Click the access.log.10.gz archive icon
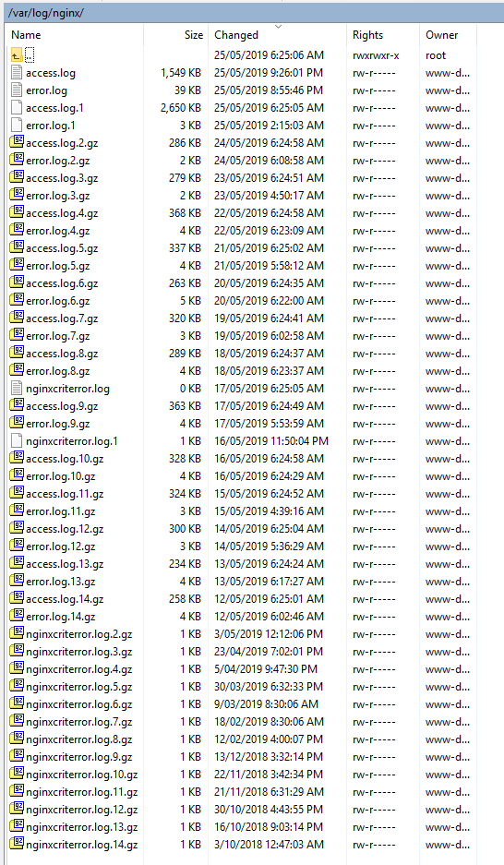Screen dimensions: 504x865 (18, 459)
